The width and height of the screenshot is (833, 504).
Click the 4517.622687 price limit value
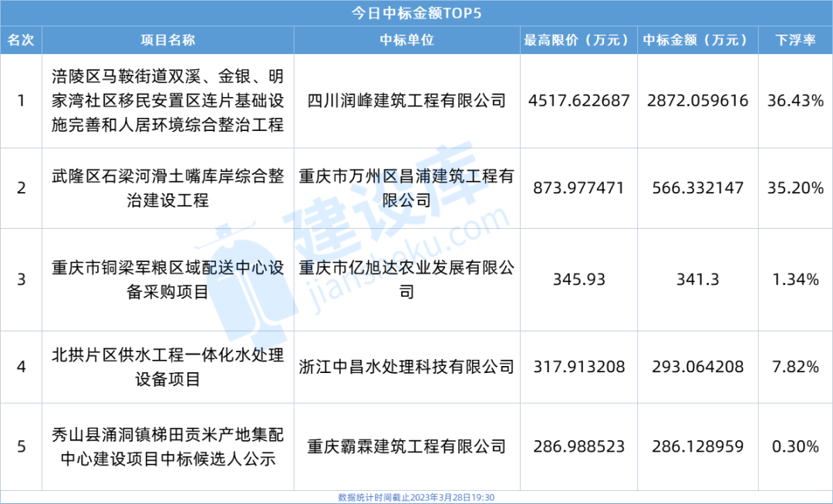coord(579,101)
